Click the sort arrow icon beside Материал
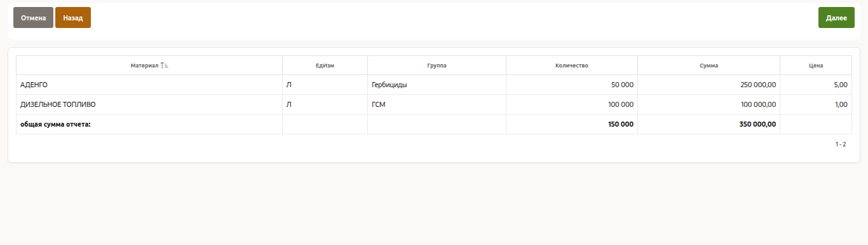The image size is (868, 245). [x=164, y=66]
